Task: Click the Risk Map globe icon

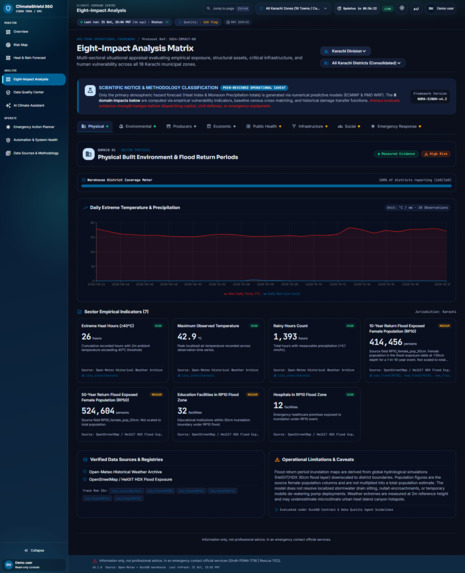Action: [8, 45]
